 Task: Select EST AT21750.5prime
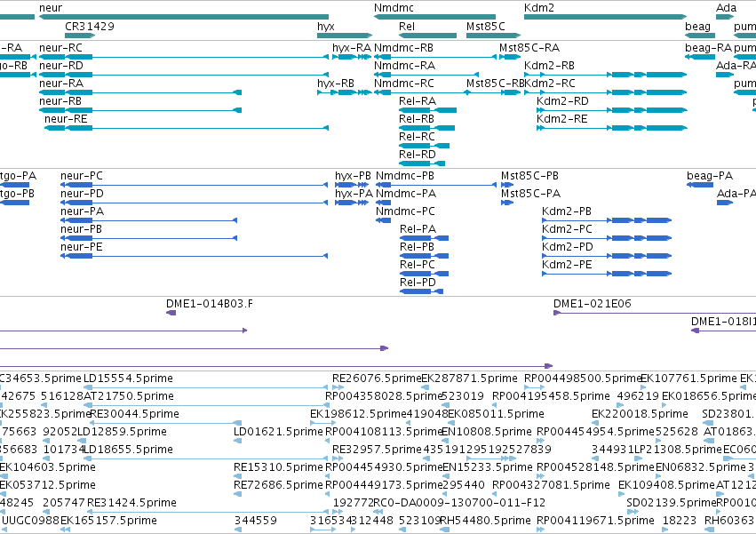(129, 396)
